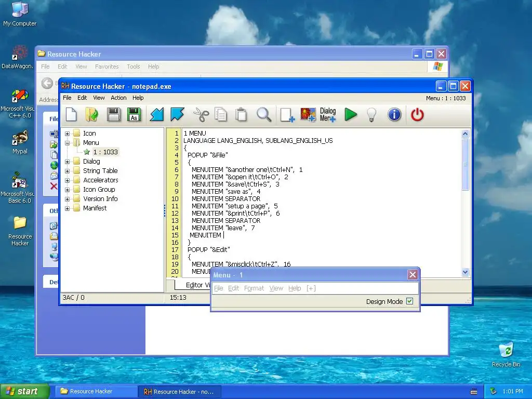This screenshot has height=399, width=532.
Task: Expand the Version Info tree node
Action: point(67,199)
